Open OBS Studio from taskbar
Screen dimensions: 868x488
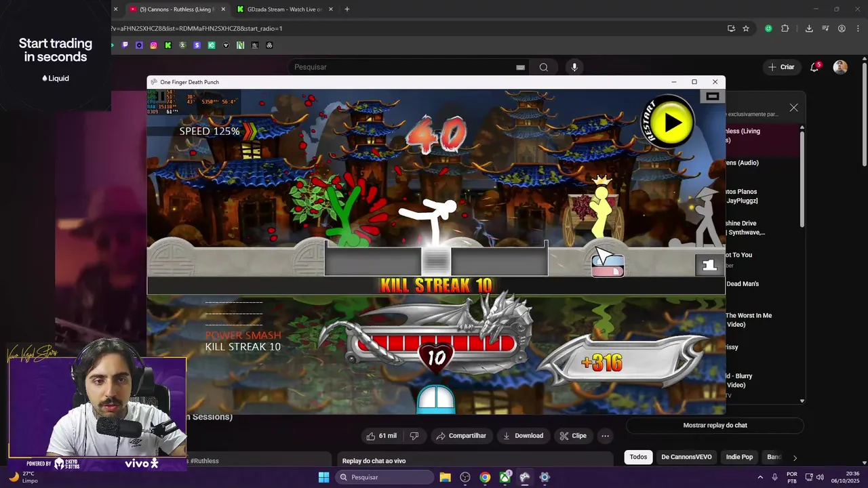click(x=465, y=477)
